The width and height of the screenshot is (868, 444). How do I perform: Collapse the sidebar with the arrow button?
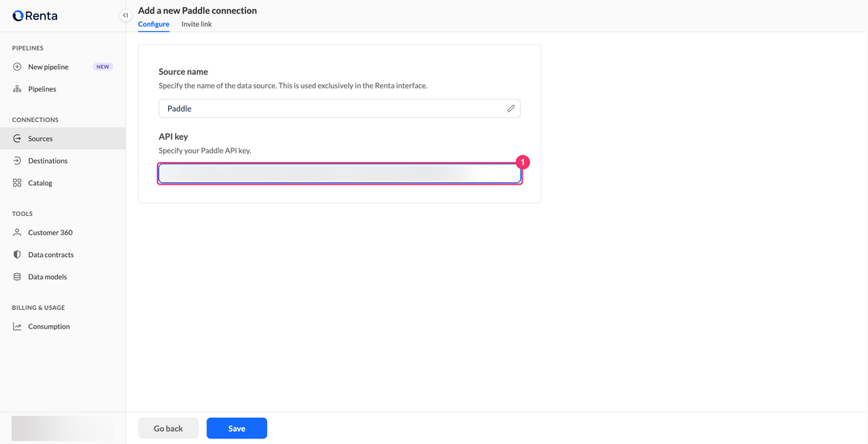(125, 15)
